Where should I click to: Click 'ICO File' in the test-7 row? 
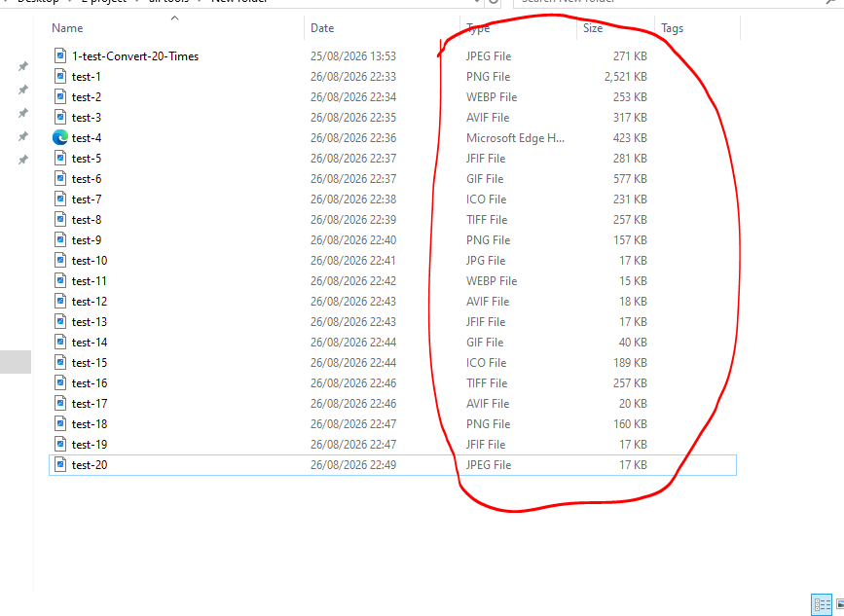pyautogui.click(x=486, y=199)
